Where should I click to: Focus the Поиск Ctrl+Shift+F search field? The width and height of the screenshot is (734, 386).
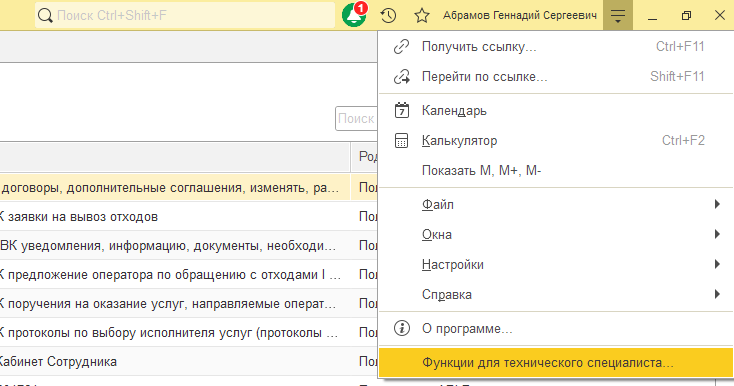(x=185, y=15)
